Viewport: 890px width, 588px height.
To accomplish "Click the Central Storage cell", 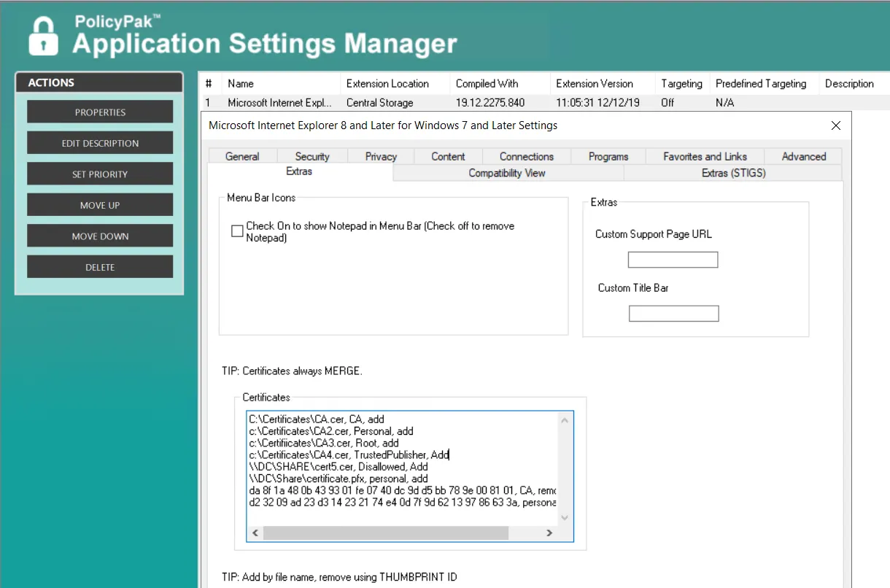I will (x=380, y=103).
